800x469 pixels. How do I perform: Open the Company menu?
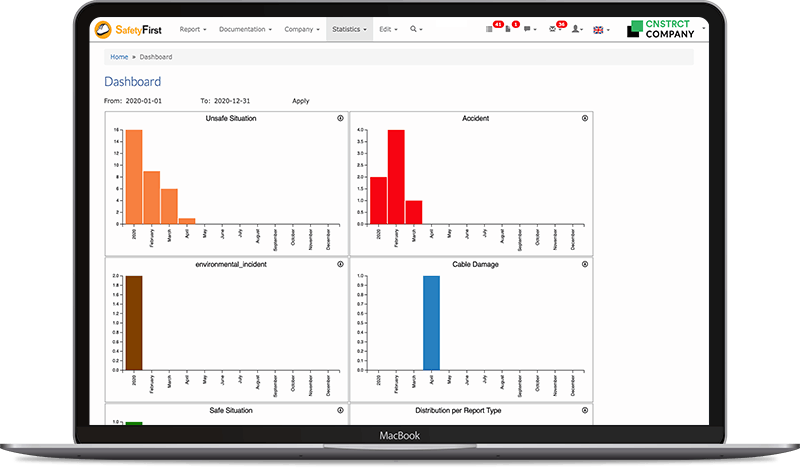(x=302, y=29)
